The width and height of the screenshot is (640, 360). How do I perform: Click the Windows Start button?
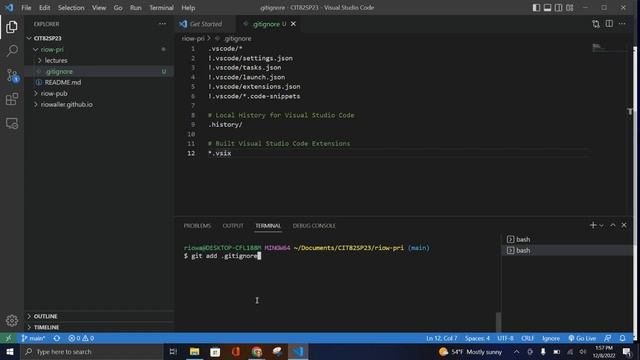10,352
